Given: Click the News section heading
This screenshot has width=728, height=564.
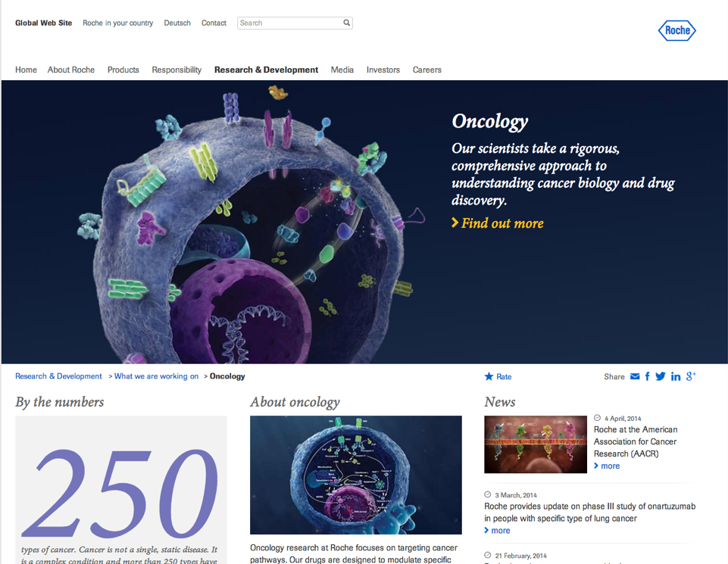Looking at the screenshot, I should click(500, 402).
